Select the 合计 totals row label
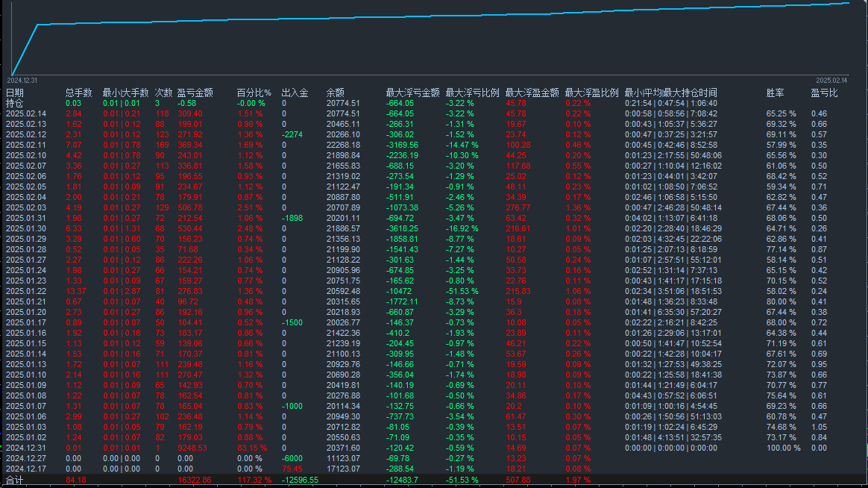The height and width of the screenshot is (488, 868). click(x=14, y=480)
